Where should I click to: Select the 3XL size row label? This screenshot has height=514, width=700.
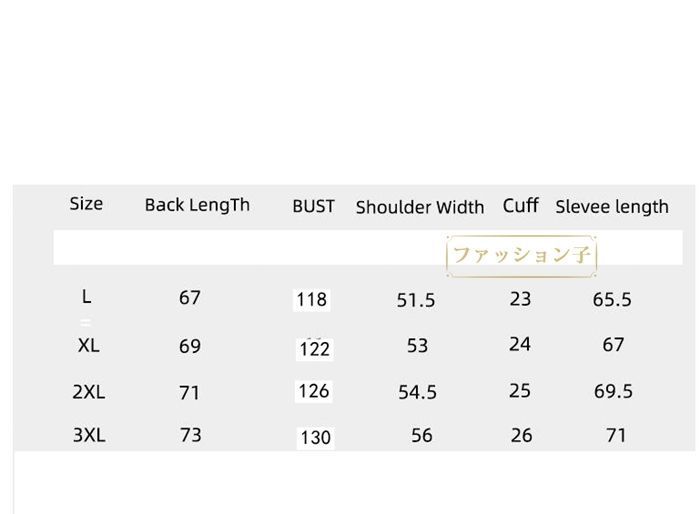click(89, 435)
